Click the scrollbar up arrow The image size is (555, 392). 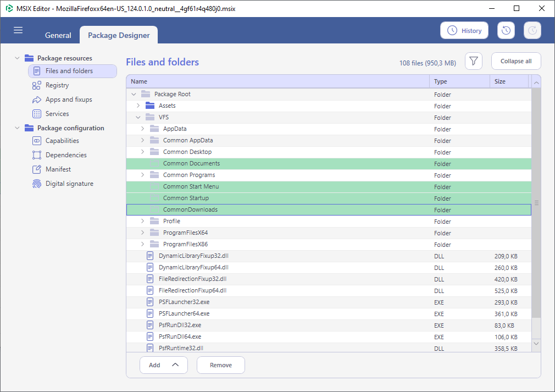coord(536,83)
